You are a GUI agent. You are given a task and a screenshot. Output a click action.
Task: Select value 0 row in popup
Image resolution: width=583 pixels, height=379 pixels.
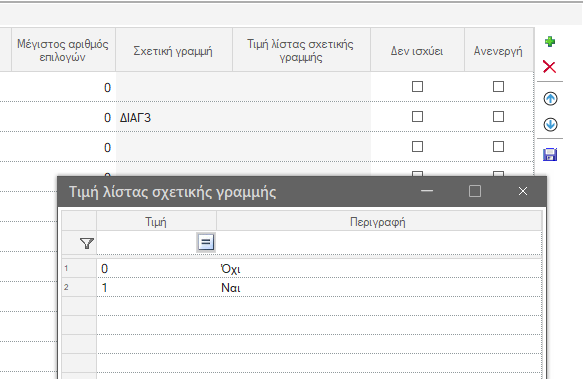tap(301, 269)
